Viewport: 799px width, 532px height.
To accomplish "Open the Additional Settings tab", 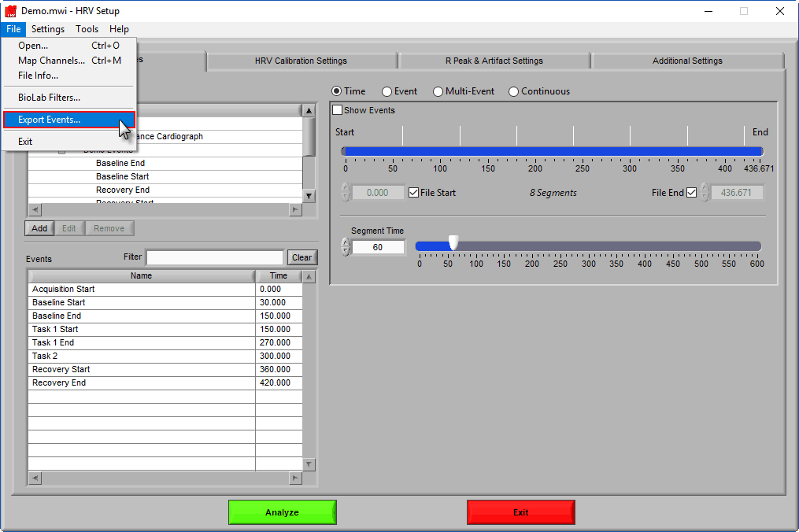I will [x=687, y=61].
